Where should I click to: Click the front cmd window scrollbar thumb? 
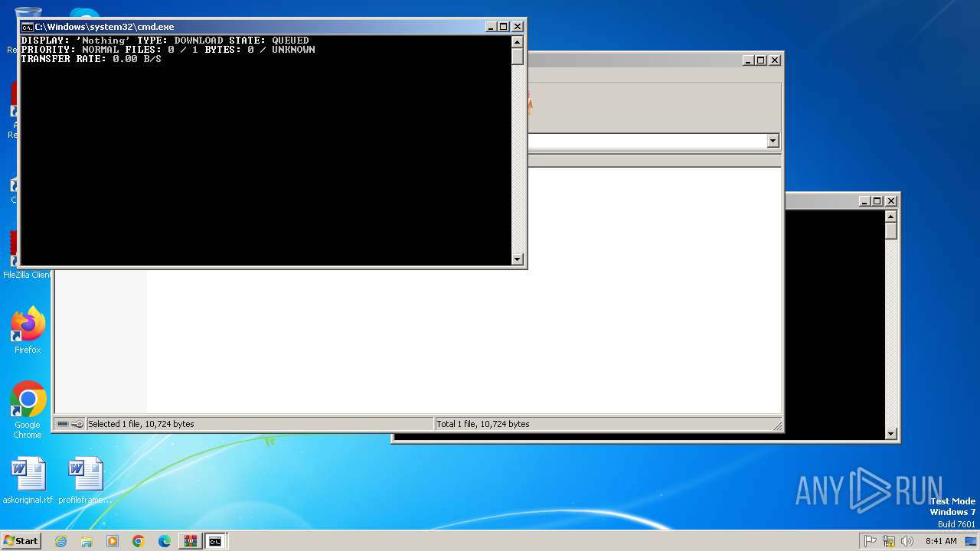tap(518, 57)
